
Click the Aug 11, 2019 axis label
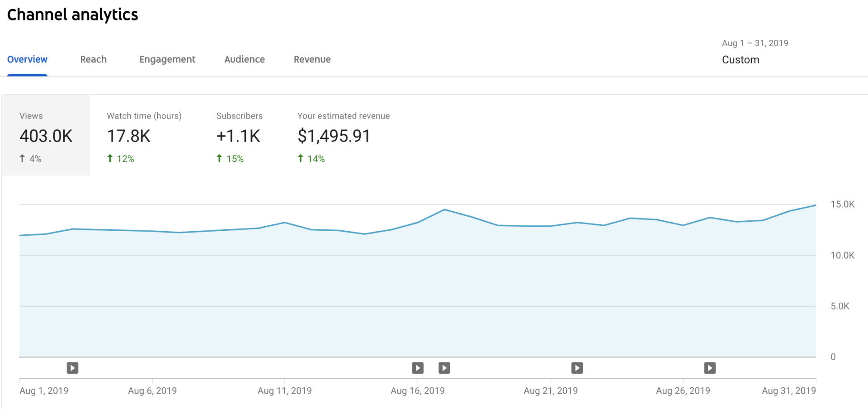click(285, 390)
